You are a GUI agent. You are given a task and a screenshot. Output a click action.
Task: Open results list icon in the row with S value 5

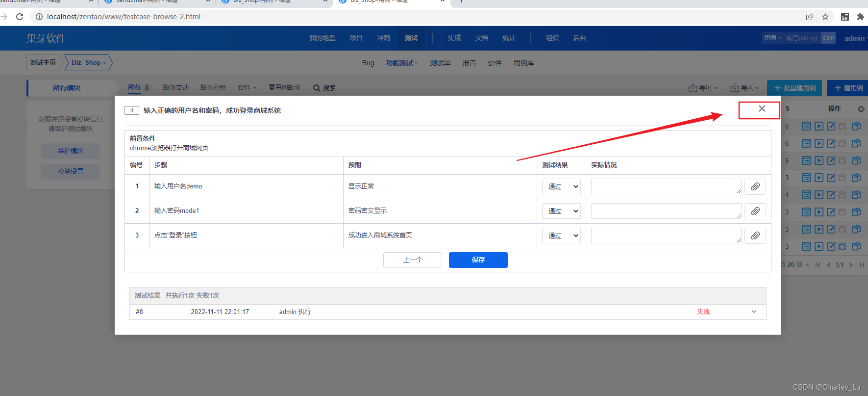point(806,160)
